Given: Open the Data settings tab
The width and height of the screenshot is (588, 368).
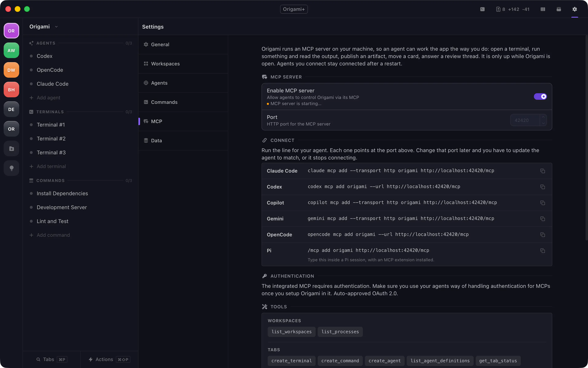Looking at the screenshot, I should pos(183,141).
